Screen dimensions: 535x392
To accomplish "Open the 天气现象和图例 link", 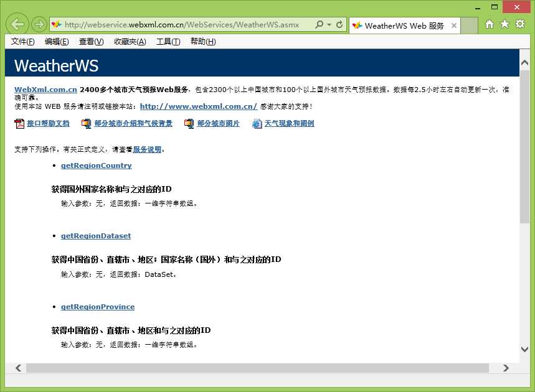I will (x=290, y=123).
